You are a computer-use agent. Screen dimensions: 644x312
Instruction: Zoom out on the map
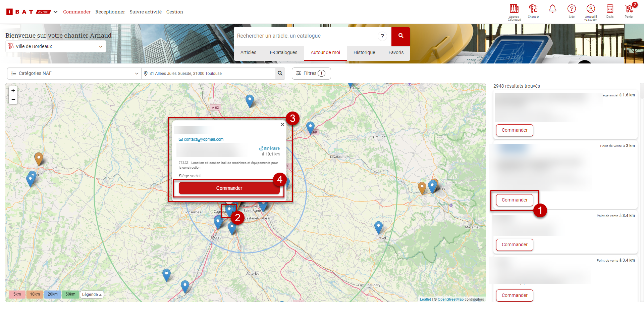click(13, 99)
